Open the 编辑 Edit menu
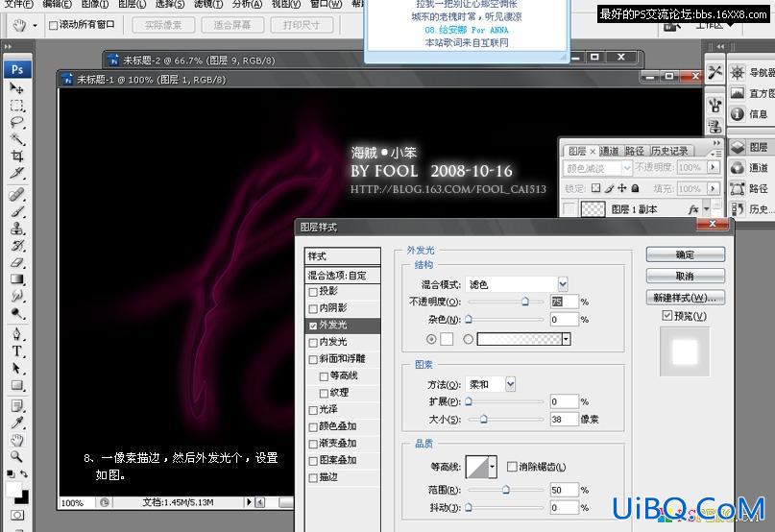775x532 pixels. coord(57,4)
